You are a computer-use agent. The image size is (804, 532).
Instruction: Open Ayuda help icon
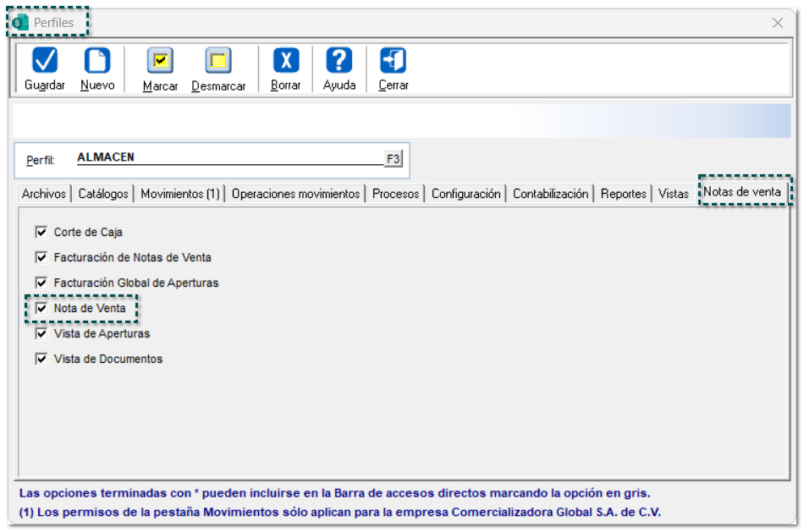(339, 61)
